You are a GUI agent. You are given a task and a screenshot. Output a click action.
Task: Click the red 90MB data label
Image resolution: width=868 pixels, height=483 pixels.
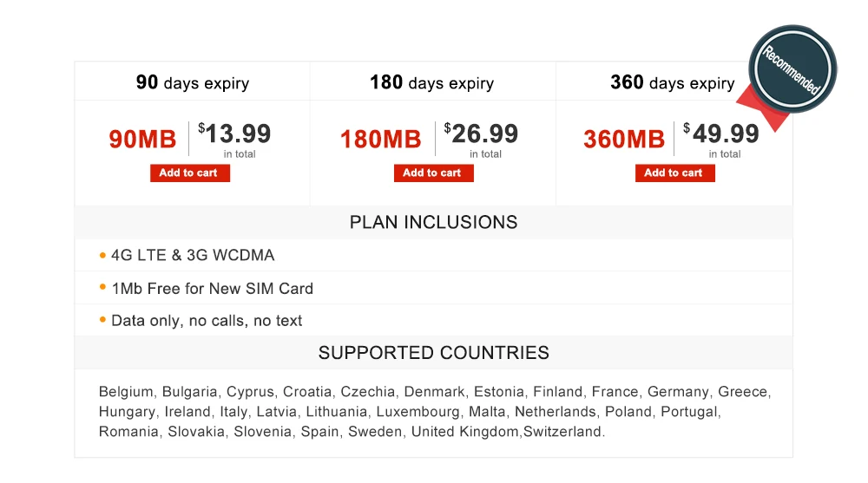pyautogui.click(x=142, y=139)
